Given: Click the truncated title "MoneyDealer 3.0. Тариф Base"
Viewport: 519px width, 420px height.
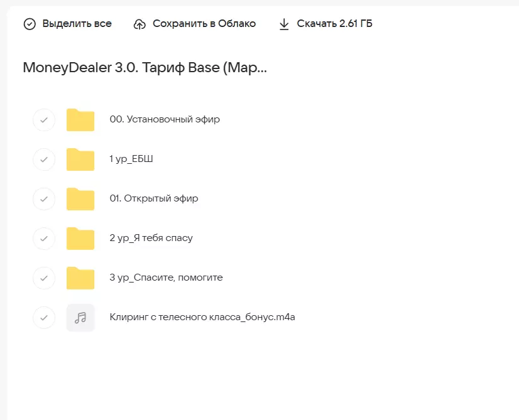Looking at the screenshot, I should tap(143, 67).
